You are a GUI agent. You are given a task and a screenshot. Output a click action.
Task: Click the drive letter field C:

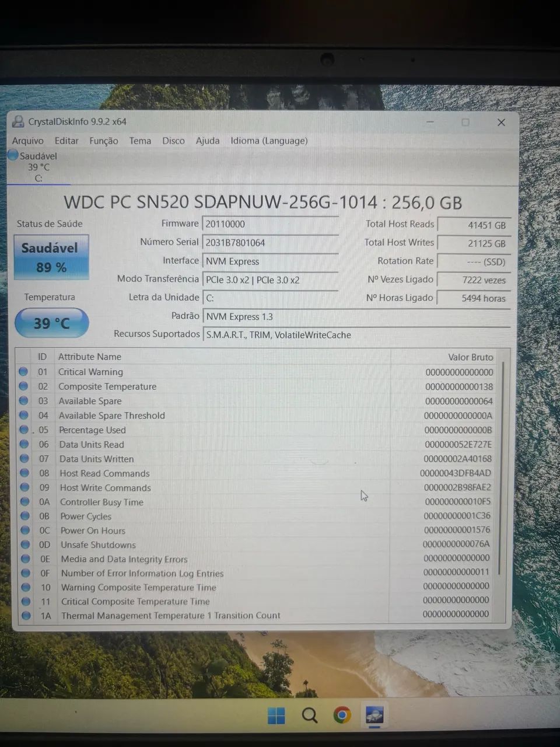pyautogui.click(x=270, y=298)
